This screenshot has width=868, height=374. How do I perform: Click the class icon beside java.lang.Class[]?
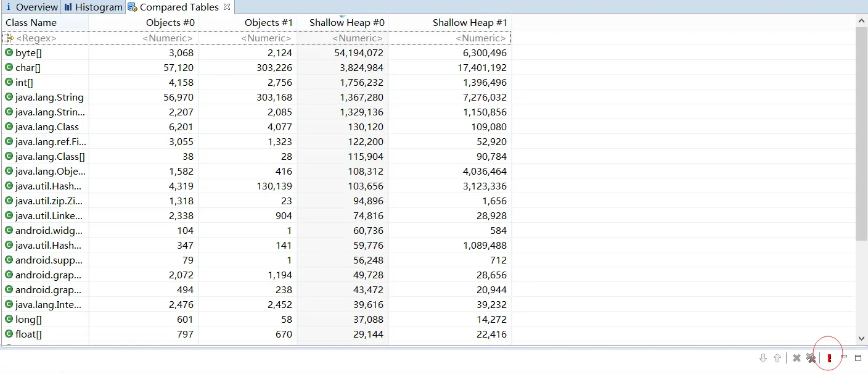(9, 156)
